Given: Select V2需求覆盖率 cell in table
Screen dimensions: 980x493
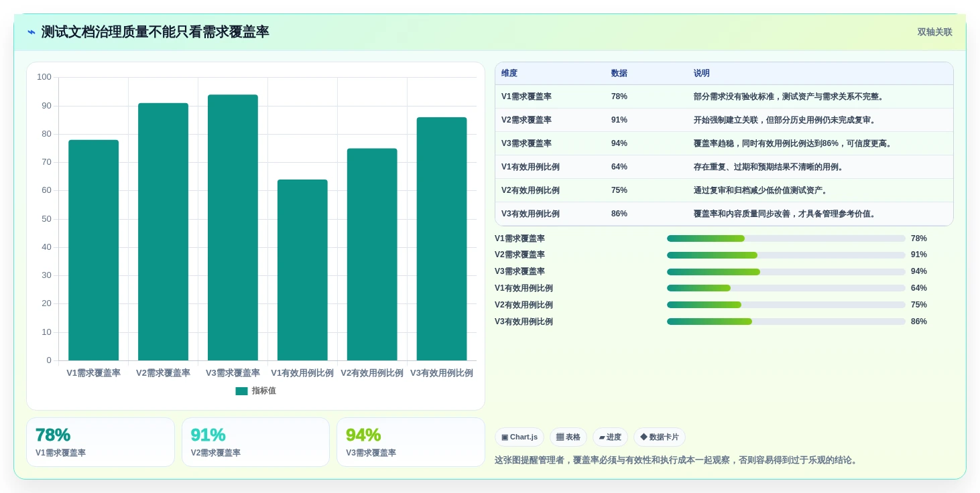Looking at the screenshot, I should 526,121.
